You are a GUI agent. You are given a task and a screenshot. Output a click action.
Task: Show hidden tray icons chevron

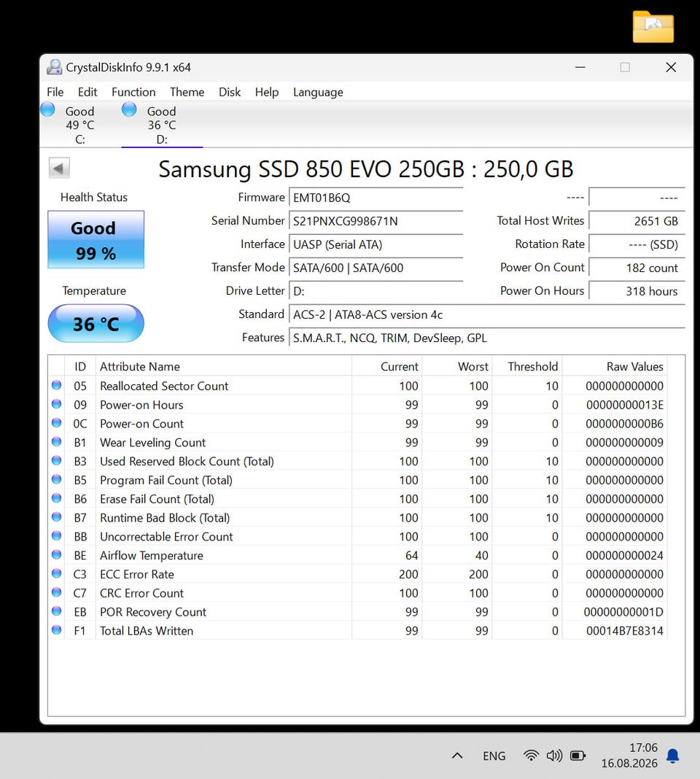[x=458, y=756]
